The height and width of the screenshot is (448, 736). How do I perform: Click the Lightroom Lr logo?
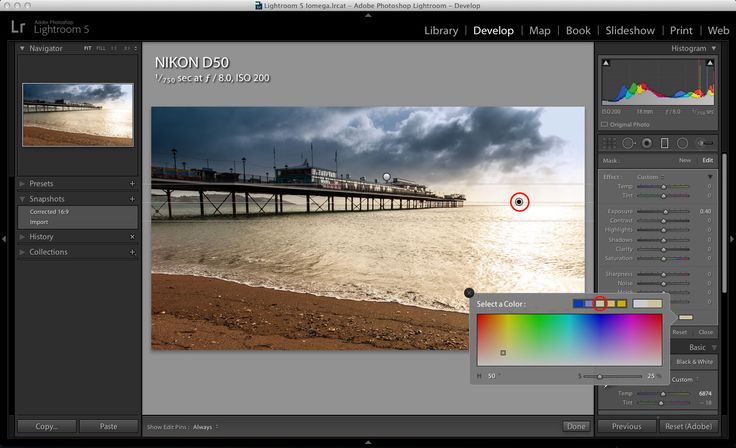pos(18,27)
